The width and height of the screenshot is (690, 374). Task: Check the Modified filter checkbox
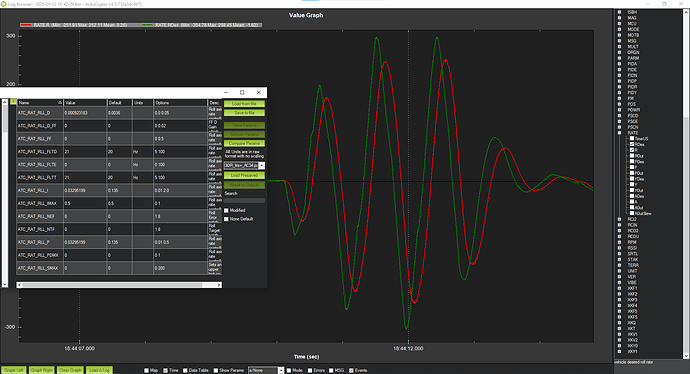click(227, 210)
